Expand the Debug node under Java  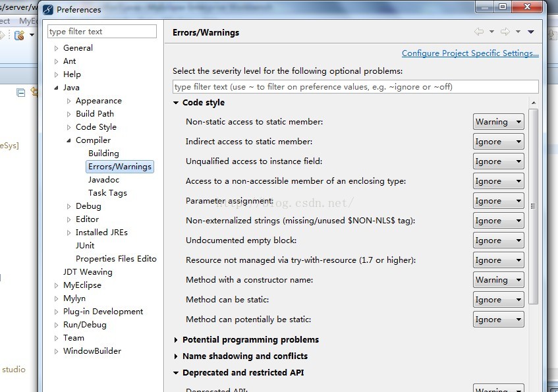pyautogui.click(x=69, y=206)
